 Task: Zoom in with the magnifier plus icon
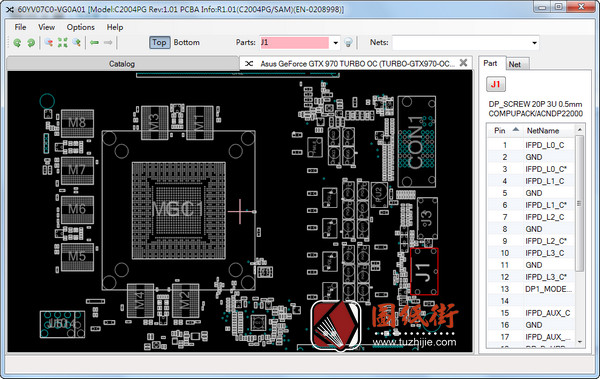[77, 42]
